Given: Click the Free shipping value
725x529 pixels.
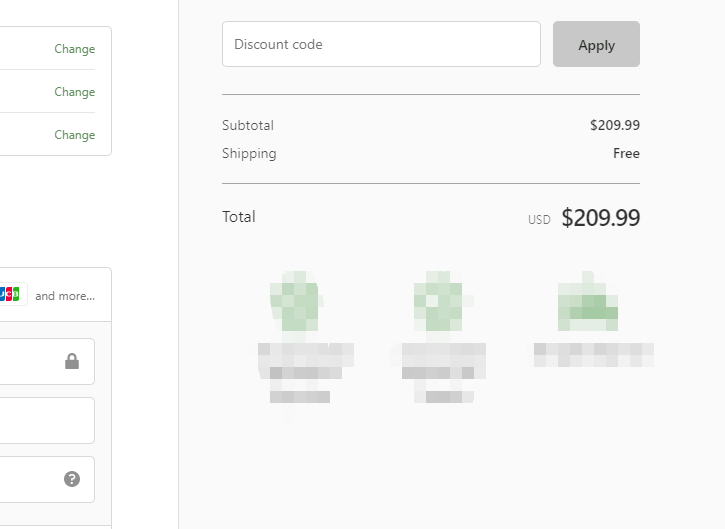Looking at the screenshot, I should (626, 154).
